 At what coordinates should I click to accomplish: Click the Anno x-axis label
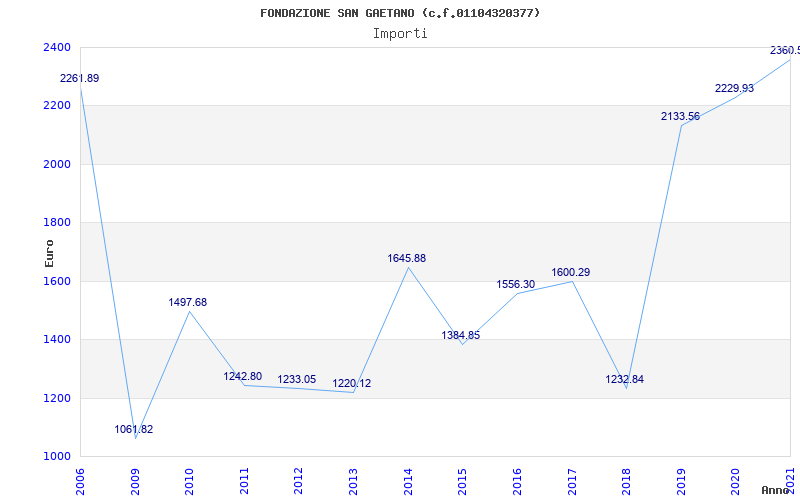pyautogui.click(x=776, y=490)
